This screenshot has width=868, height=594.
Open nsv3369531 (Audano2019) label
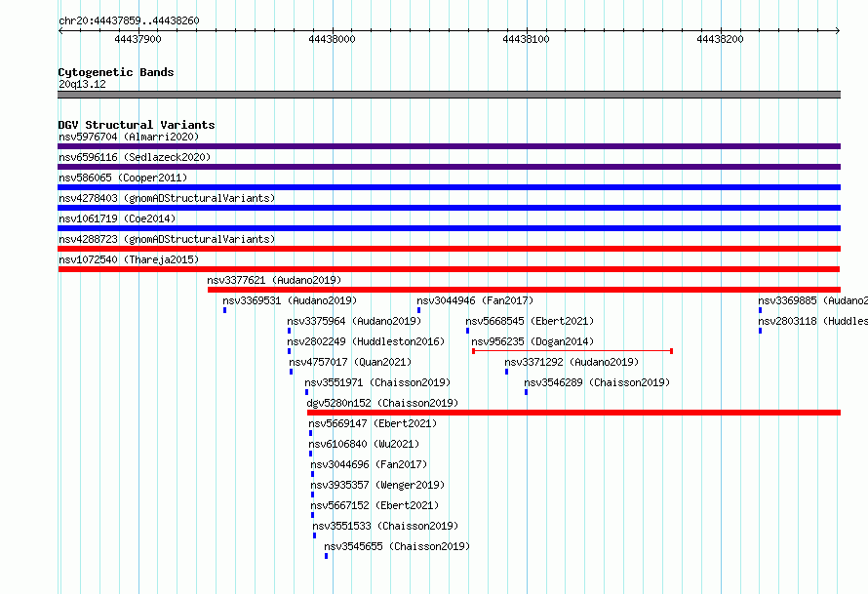(x=290, y=300)
